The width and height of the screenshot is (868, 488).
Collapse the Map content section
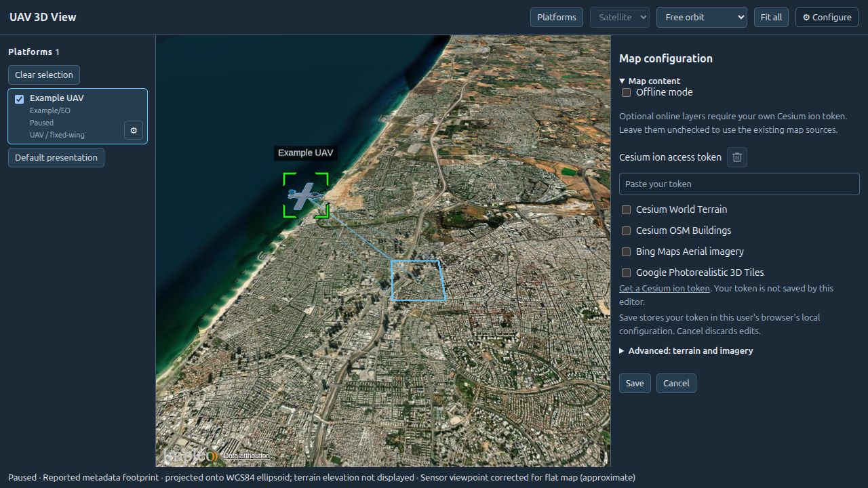click(x=650, y=81)
